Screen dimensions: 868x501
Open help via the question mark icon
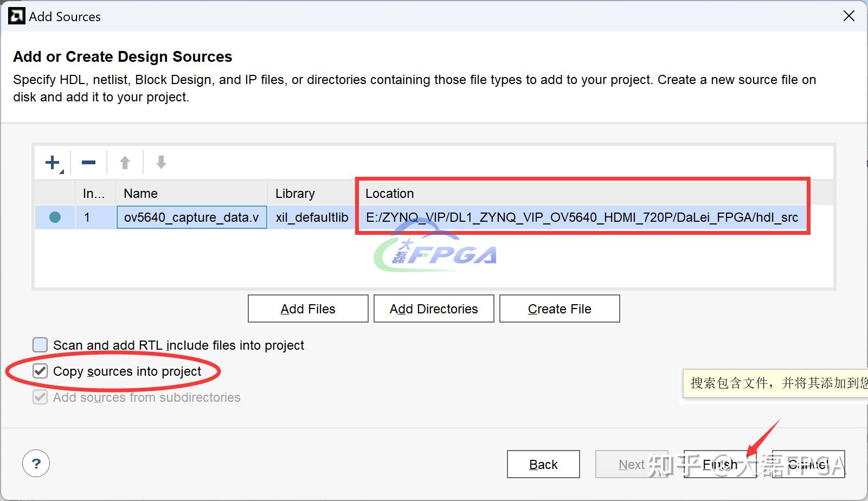tap(36, 464)
